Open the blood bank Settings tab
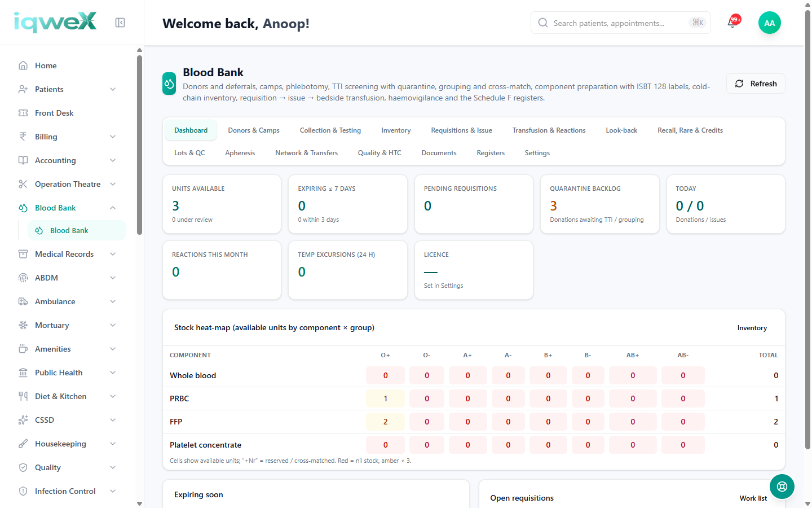 point(537,153)
